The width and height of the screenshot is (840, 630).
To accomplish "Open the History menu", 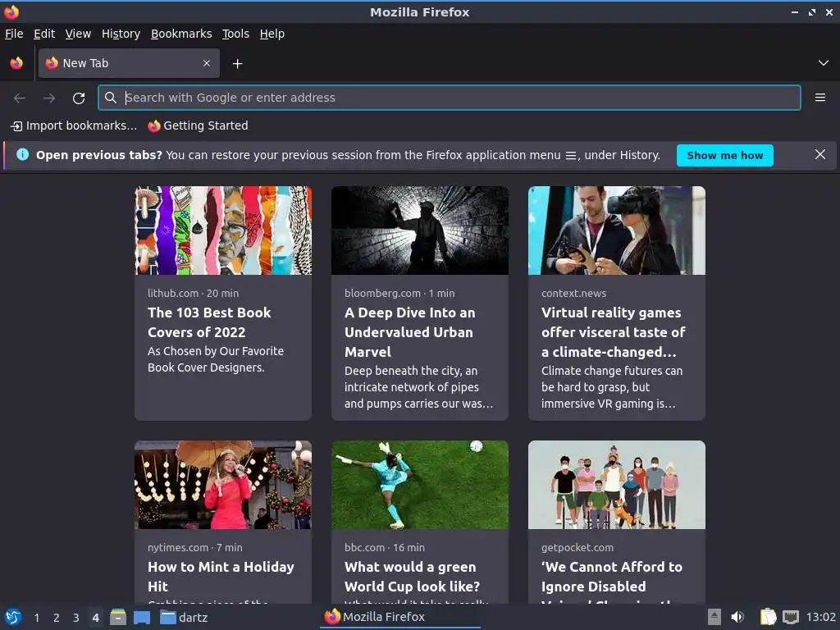I will click(121, 34).
